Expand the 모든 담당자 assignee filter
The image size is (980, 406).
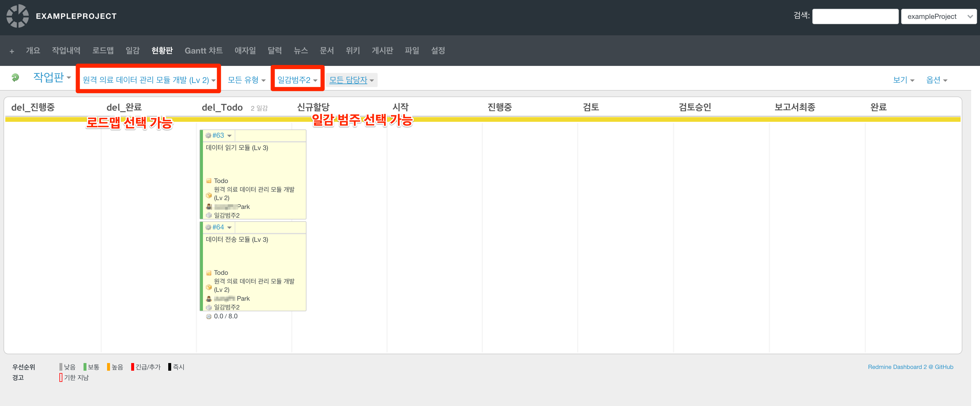(x=351, y=80)
